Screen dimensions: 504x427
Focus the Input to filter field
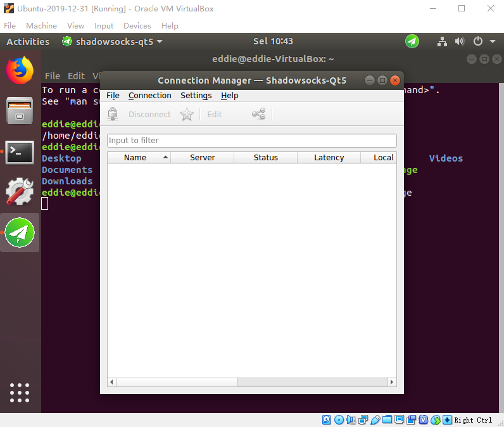(x=252, y=141)
